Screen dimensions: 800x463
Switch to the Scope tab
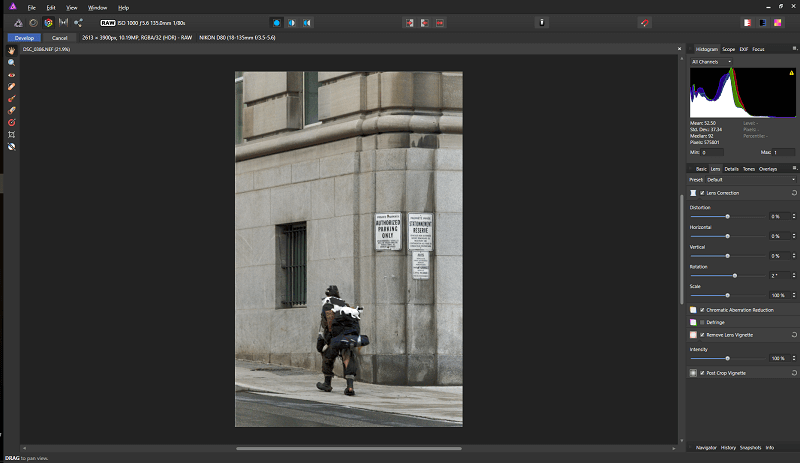pyautogui.click(x=729, y=50)
